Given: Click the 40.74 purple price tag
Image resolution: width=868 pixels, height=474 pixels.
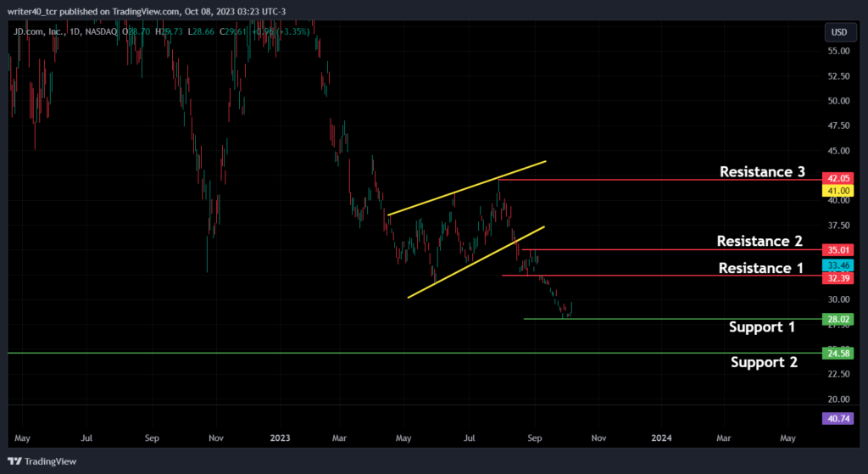Looking at the screenshot, I should click(838, 419).
